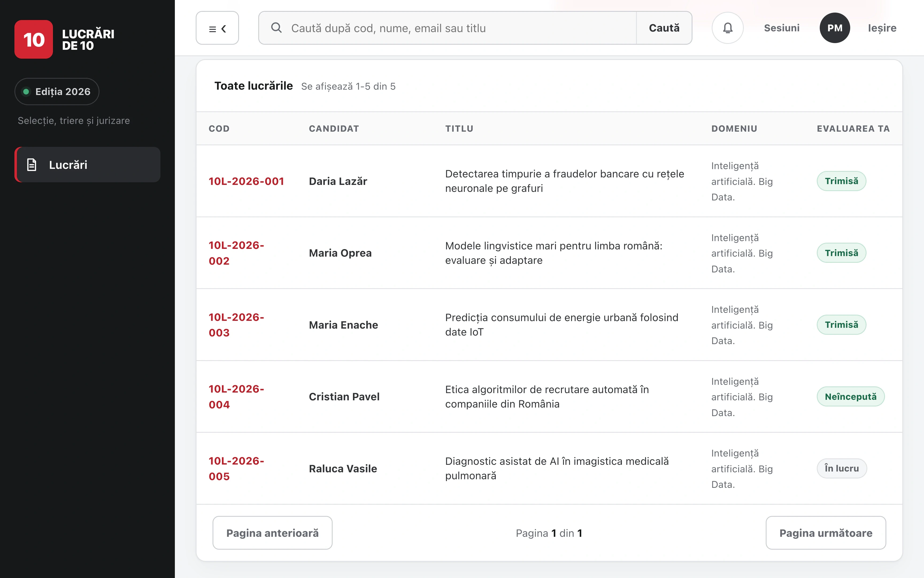This screenshot has height=578, width=924.
Task: Open submission 10L-2026-004
Action: tap(236, 397)
